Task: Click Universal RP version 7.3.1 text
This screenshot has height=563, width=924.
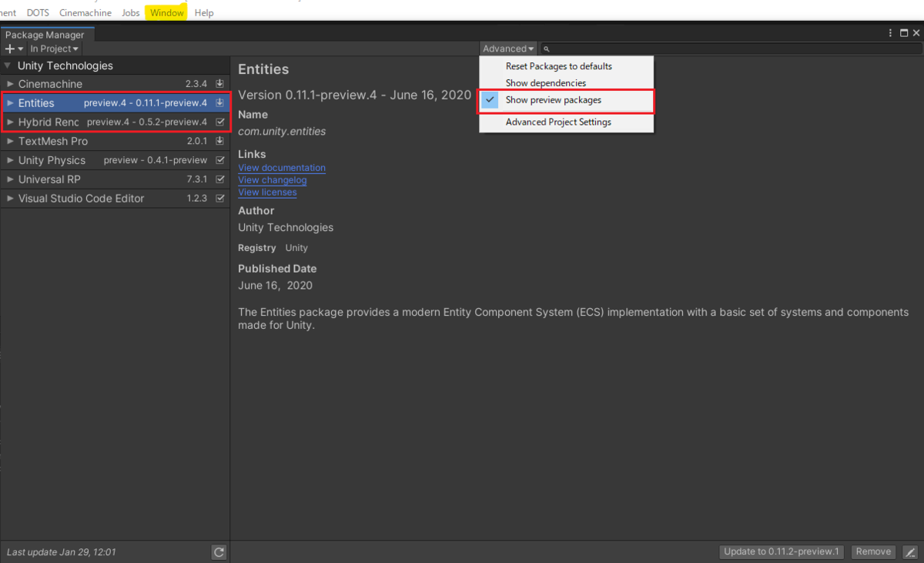Action: pyautogui.click(x=196, y=179)
